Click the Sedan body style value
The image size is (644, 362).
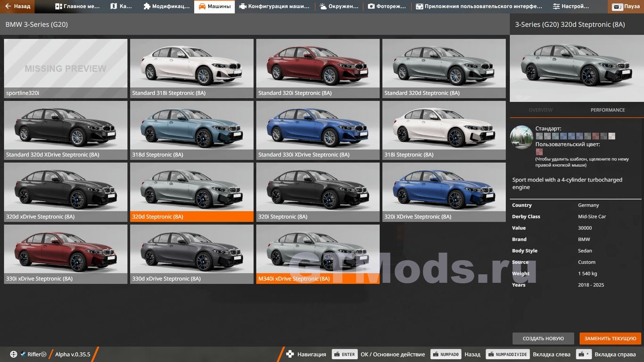pyautogui.click(x=585, y=251)
